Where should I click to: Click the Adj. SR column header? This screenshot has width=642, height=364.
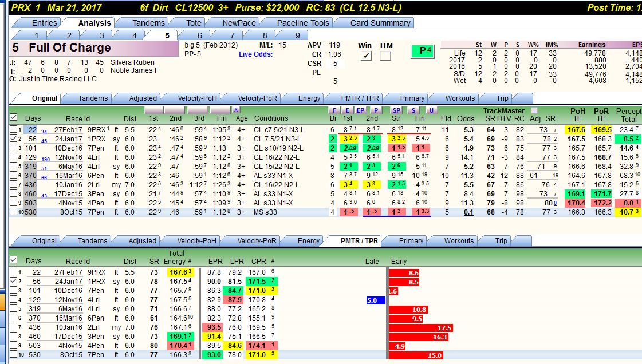[542, 118]
